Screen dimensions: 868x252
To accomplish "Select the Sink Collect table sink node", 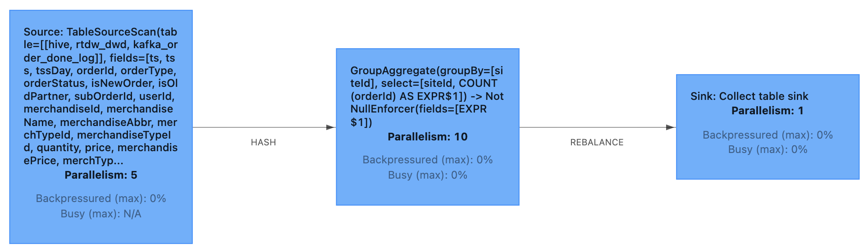I will pyautogui.click(x=767, y=127).
